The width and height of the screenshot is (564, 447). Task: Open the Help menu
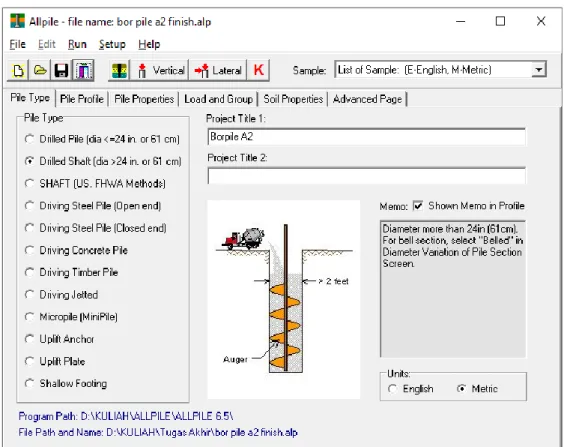[x=149, y=44]
